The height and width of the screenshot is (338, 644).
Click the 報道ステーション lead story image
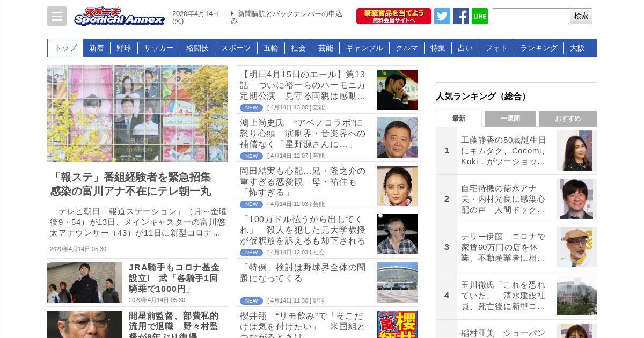click(137, 114)
